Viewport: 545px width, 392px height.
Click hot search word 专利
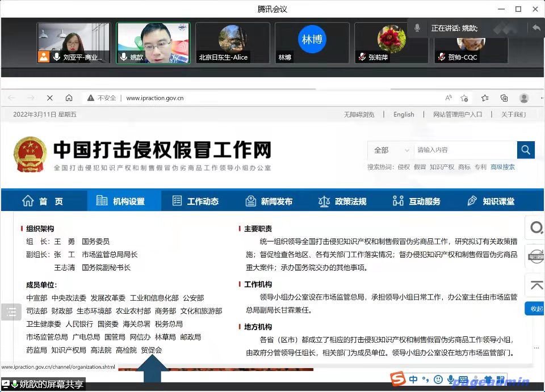pos(480,167)
